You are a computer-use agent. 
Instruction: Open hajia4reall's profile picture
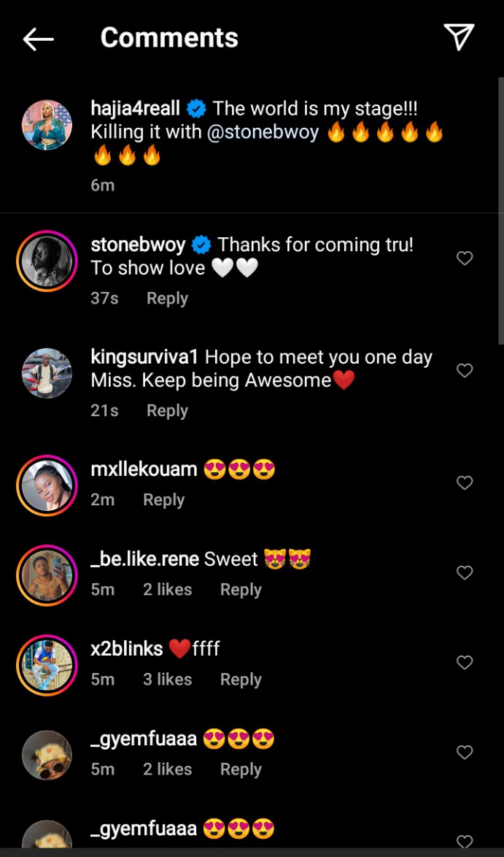(x=47, y=125)
